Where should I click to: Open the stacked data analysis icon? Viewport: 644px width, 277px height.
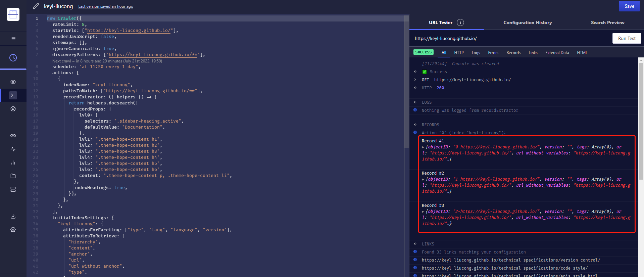click(13, 189)
